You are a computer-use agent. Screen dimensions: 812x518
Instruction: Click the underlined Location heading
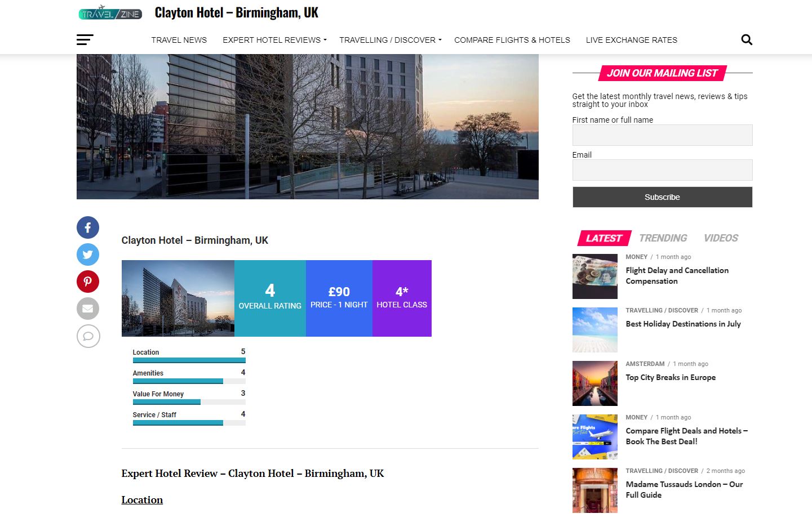click(x=142, y=500)
